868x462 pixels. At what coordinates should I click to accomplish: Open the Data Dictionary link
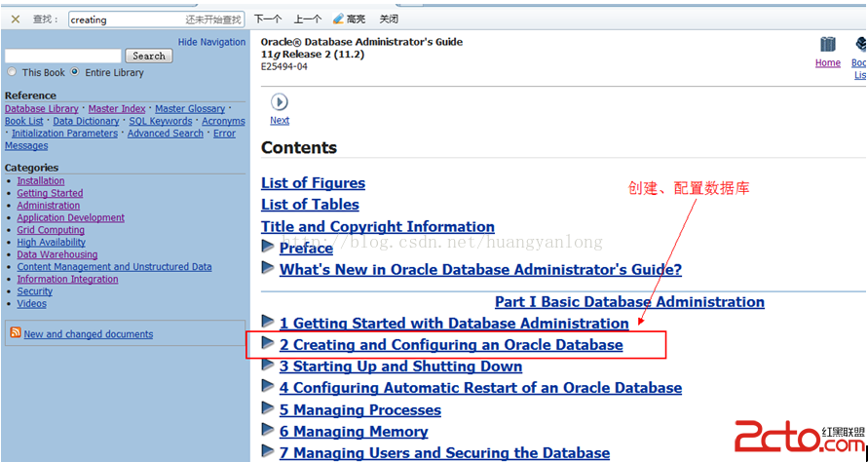click(86, 121)
